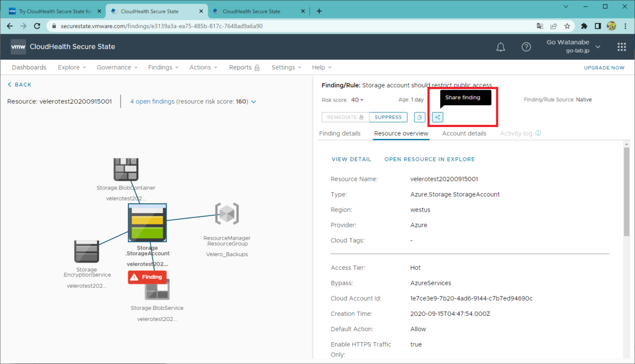Click the browser back arrow
This screenshot has width=635, height=364.
click(x=10, y=25)
